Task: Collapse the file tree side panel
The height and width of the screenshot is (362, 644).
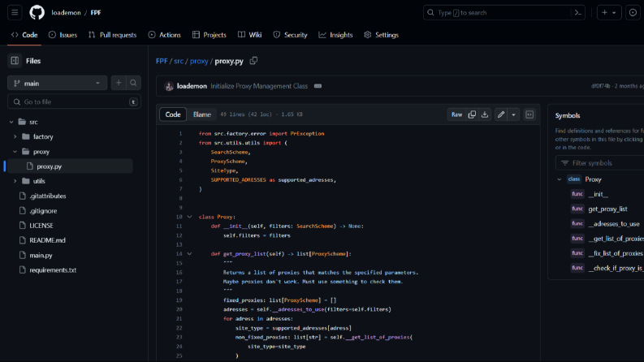Action: [15, 61]
